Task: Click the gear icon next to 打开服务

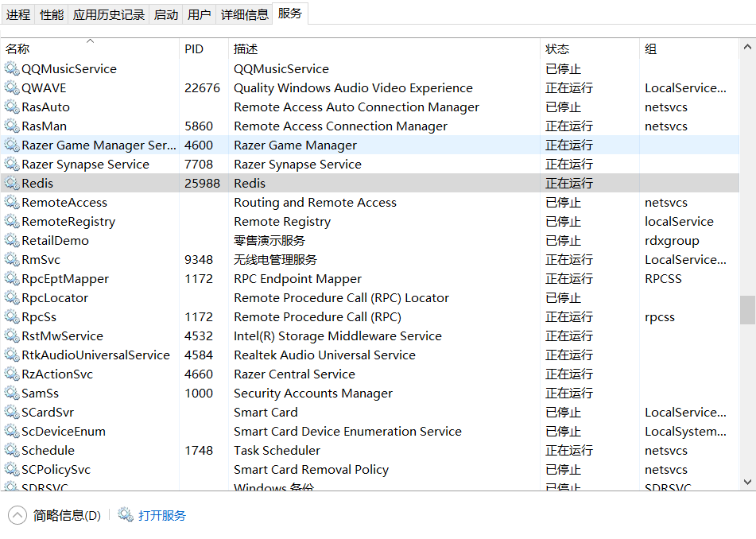Action: pyautogui.click(x=126, y=515)
